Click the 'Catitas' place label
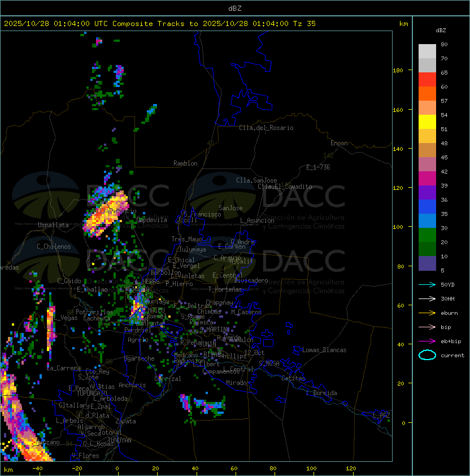Image resolution: width=470 pixels, height=476 pixels. pos(293,379)
